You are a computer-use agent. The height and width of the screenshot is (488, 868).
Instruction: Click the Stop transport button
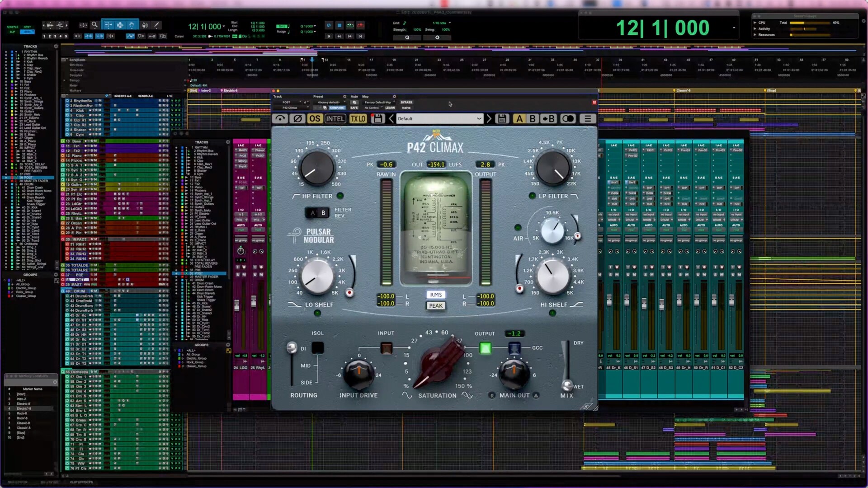click(339, 25)
